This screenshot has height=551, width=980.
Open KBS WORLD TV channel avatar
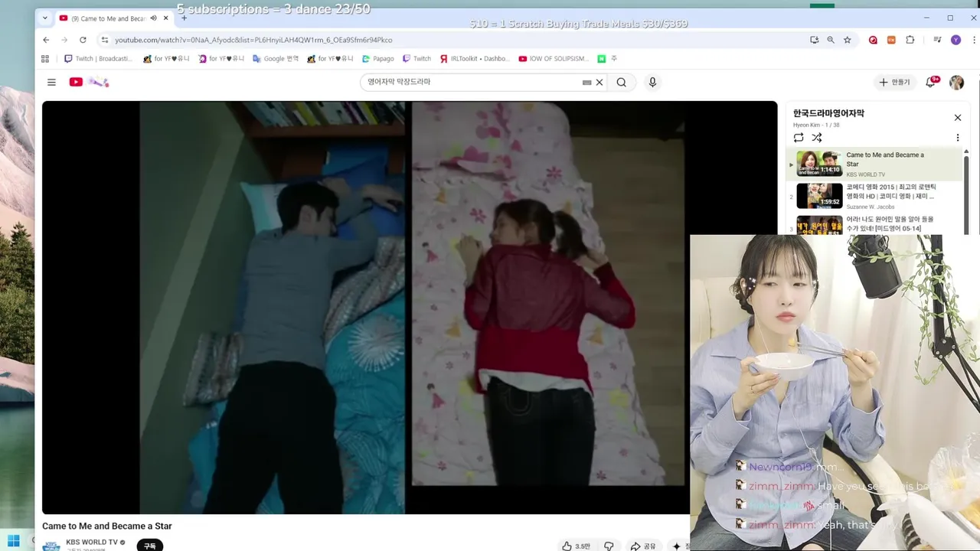[51, 546]
